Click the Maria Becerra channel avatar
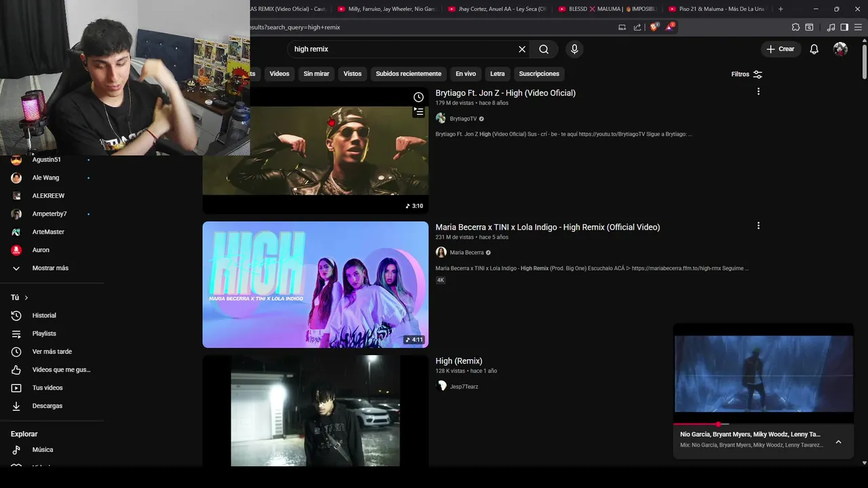 click(441, 252)
